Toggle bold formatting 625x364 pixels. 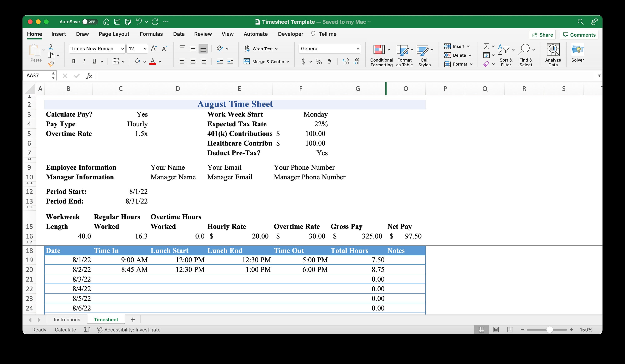coord(73,61)
